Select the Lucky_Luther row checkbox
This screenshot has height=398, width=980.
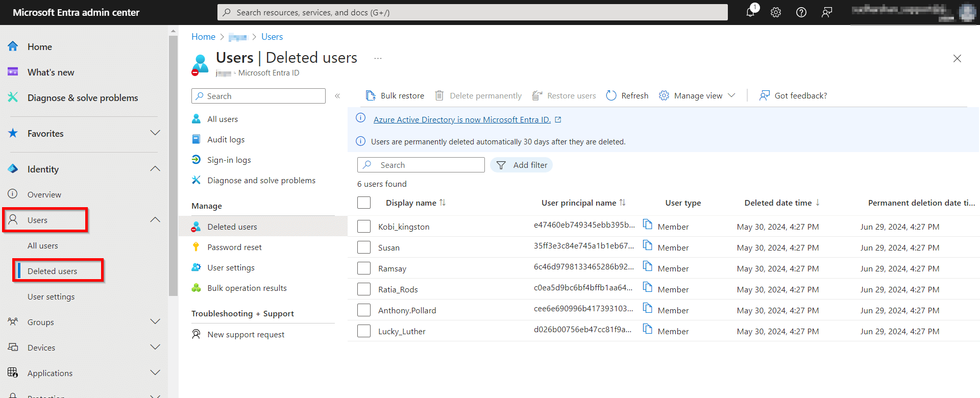coord(364,331)
